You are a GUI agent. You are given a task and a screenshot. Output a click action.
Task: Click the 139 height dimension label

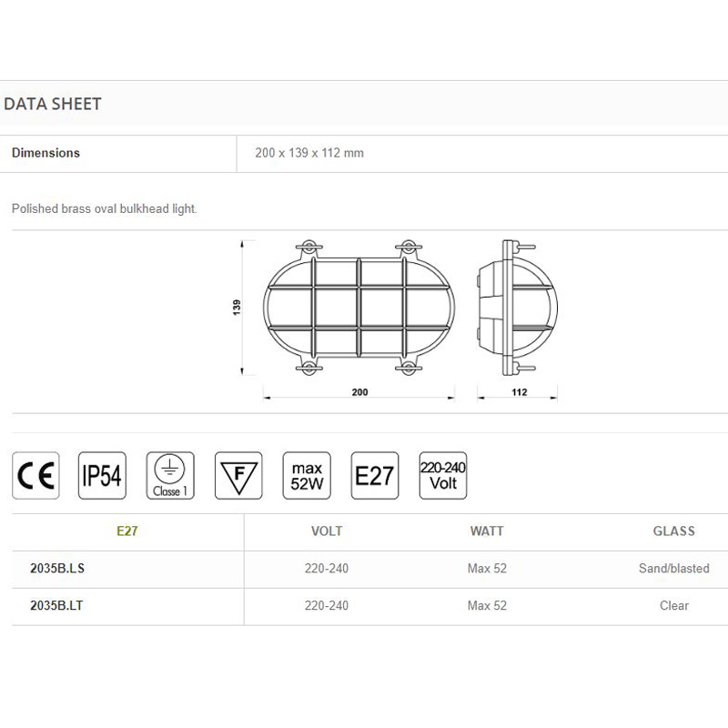pyautogui.click(x=237, y=308)
